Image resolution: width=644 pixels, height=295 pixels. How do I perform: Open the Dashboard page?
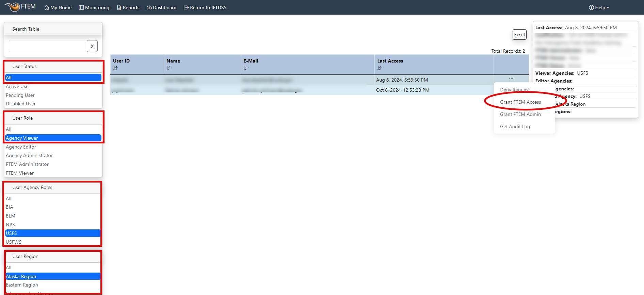pyautogui.click(x=161, y=7)
